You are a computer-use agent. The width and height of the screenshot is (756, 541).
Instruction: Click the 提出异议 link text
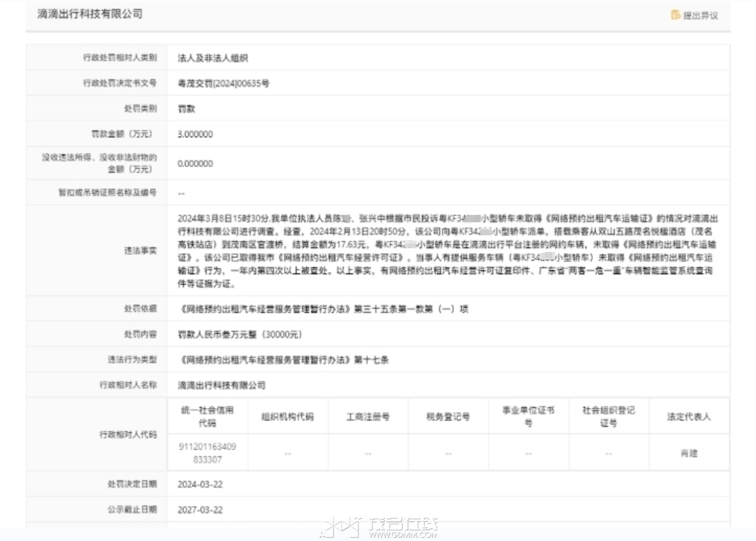pos(700,16)
